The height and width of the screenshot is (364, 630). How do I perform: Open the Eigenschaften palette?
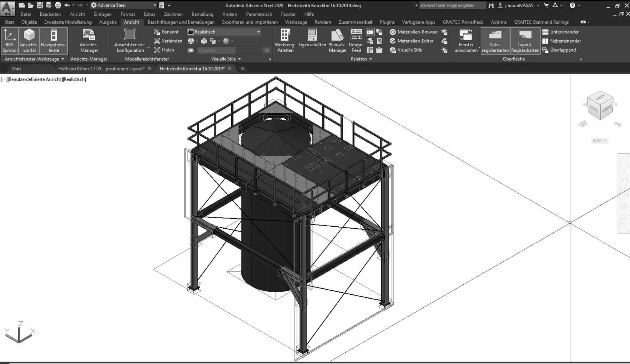pyautogui.click(x=312, y=39)
